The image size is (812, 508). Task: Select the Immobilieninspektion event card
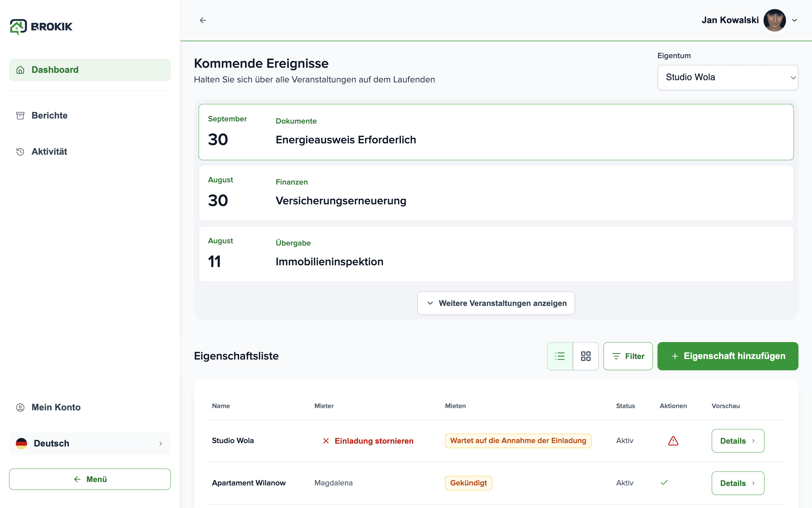point(496,254)
